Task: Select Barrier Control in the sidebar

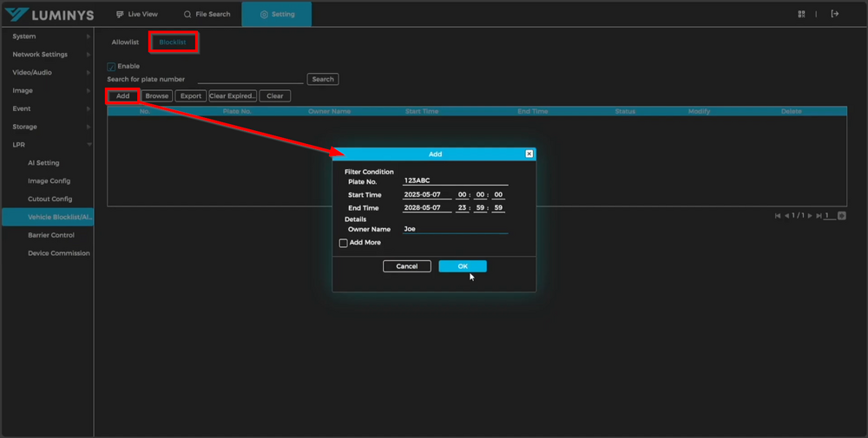Action: (50, 235)
